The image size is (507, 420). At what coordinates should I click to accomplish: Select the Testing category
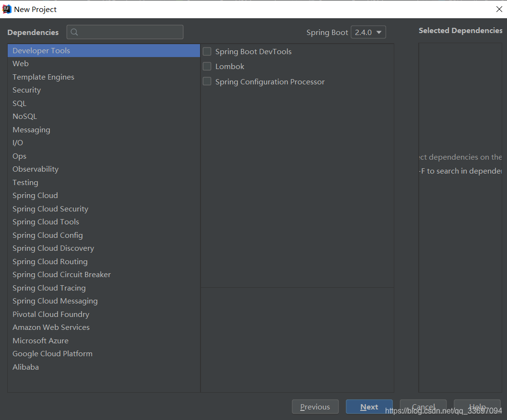click(104, 182)
